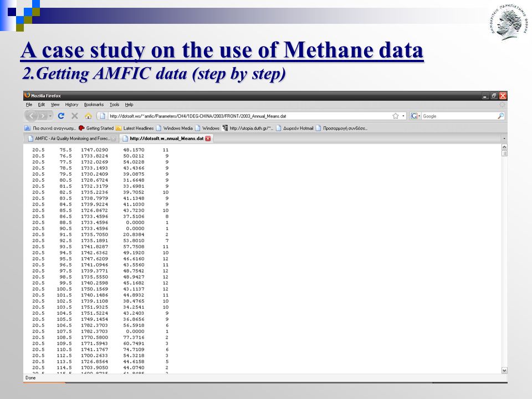Open the Help menu
The width and height of the screenshot is (532, 399).
[129, 105]
